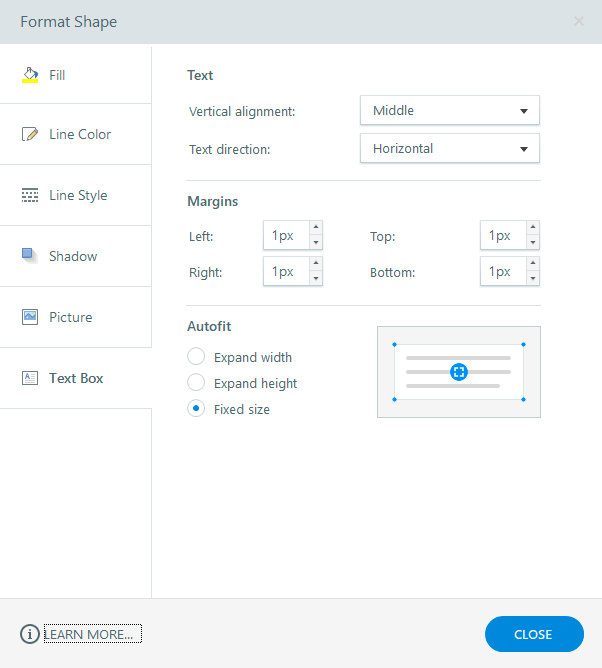Viewport: 602px width, 668px height.
Task: Increase the Left margin value
Action: click(316, 229)
